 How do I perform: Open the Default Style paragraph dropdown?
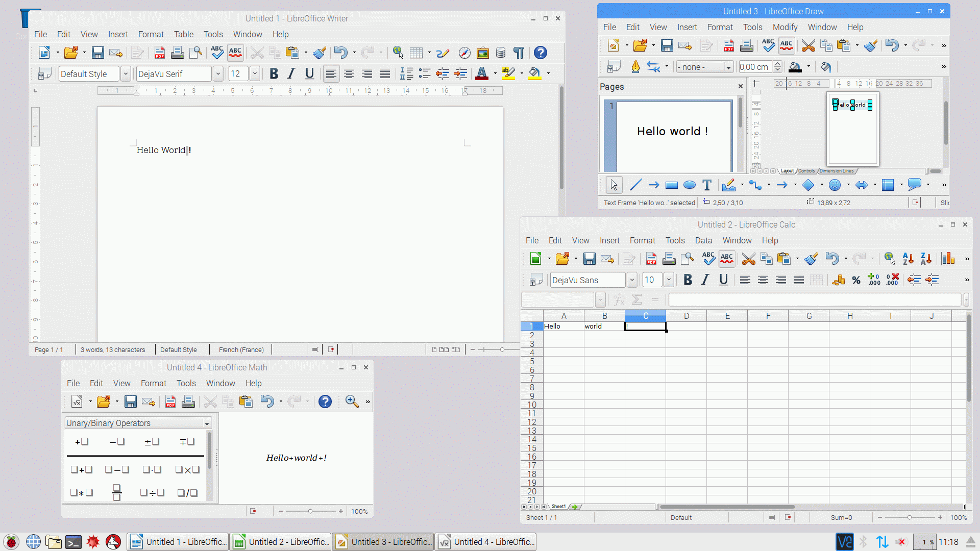(x=125, y=74)
